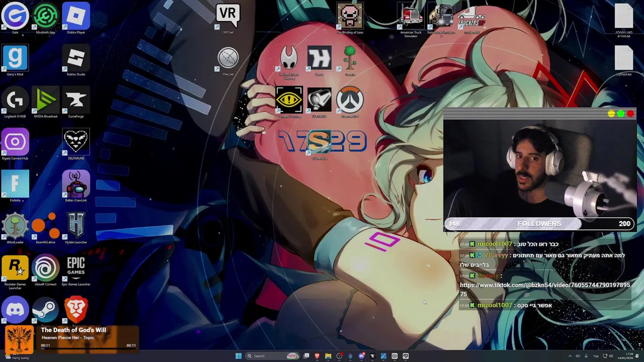The image size is (644, 362).
Task: Click the green button on the webcam overlay
Action: tap(621, 114)
